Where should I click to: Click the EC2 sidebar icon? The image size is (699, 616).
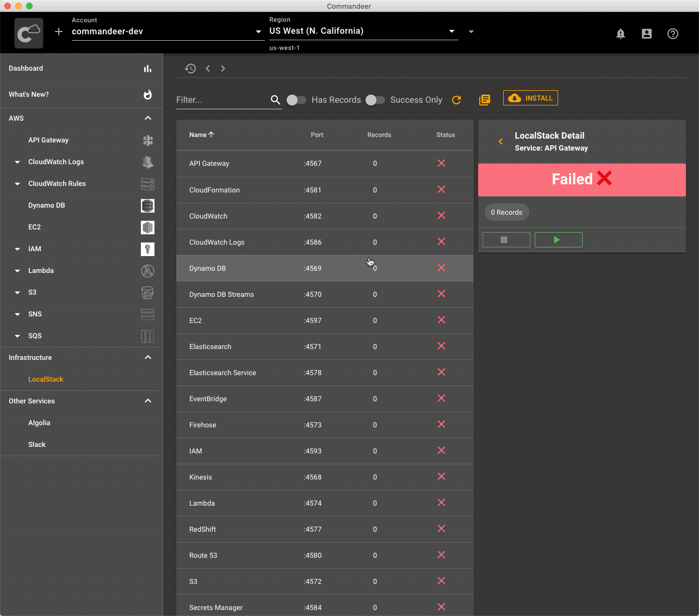pos(147,227)
